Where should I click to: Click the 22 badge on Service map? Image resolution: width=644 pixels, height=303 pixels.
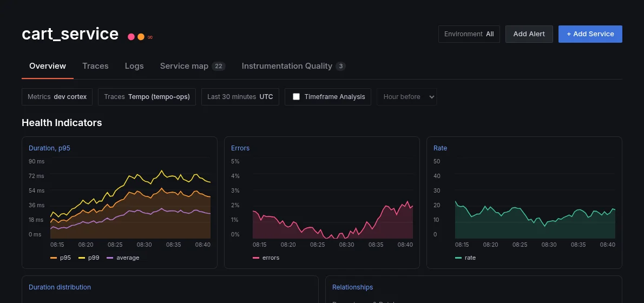click(219, 66)
